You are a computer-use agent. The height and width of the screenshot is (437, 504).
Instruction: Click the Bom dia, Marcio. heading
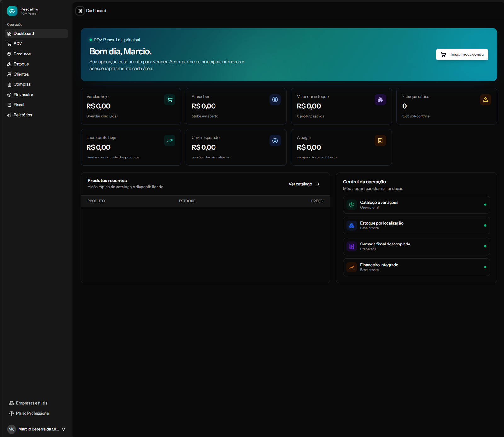point(120,51)
